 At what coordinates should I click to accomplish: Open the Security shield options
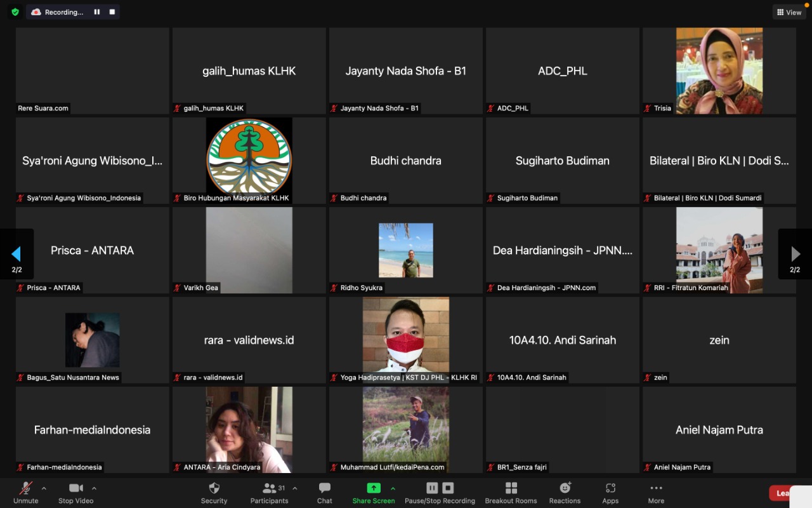214,493
